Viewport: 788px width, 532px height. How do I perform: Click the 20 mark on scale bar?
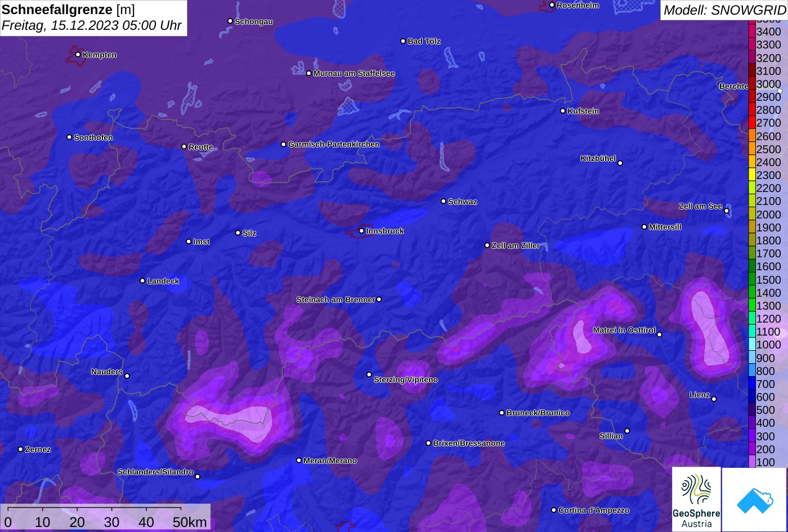click(x=77, y=522)
